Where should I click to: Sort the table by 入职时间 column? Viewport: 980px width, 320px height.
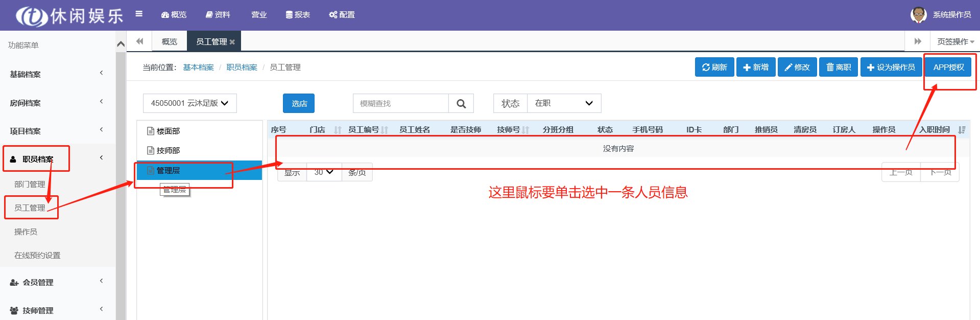tap(962, 130)
